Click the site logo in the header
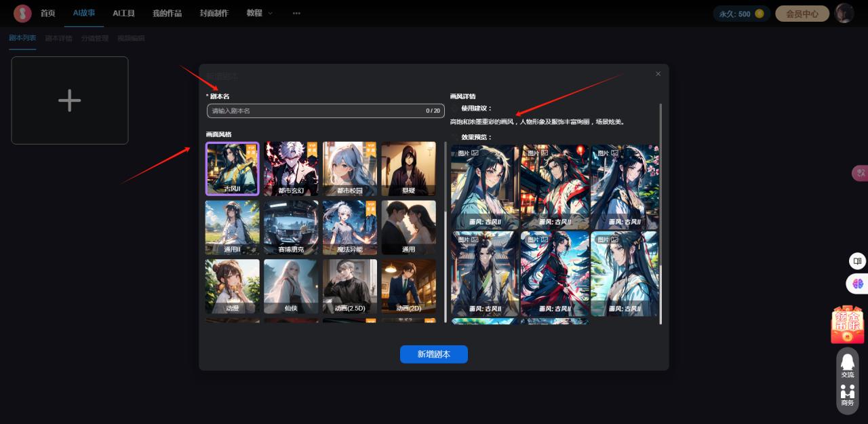Viewport: 868px width, 424px height. tap(22, 13)
